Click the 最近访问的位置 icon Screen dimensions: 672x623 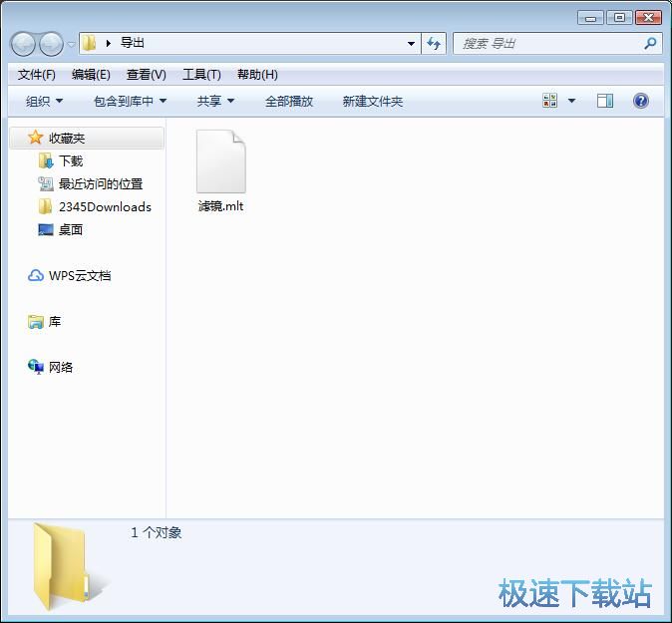pyautogui.click(x=46, y=184)
